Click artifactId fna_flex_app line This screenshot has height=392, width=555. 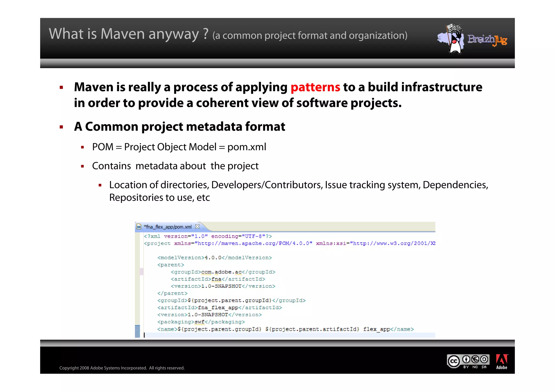click(x=220, y=308)
